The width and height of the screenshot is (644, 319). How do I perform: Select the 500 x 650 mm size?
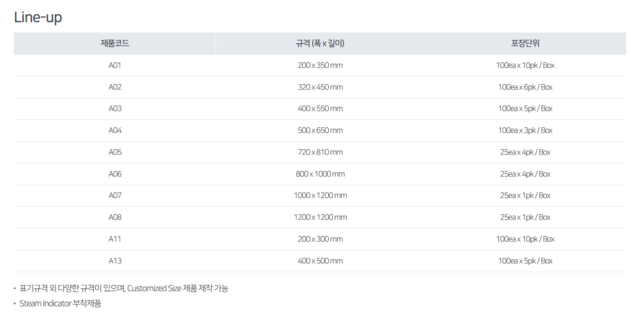pyautogui.click(x=320, y=131)
